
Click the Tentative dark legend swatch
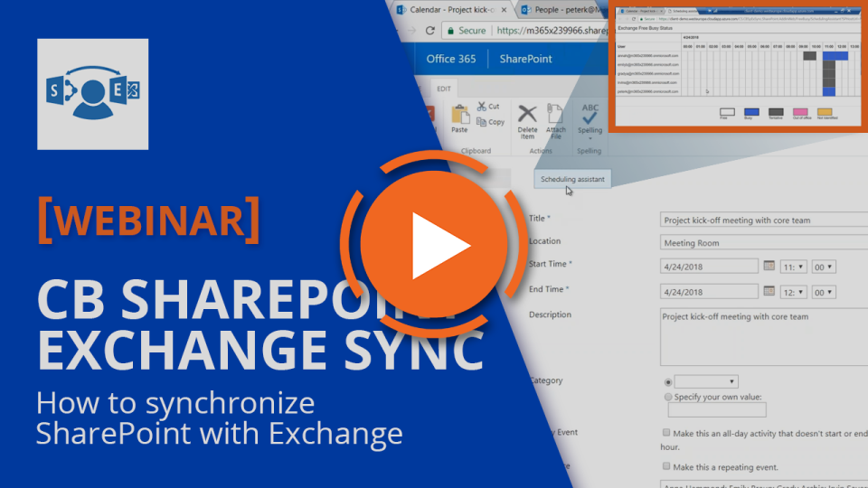tap(776, 112)
